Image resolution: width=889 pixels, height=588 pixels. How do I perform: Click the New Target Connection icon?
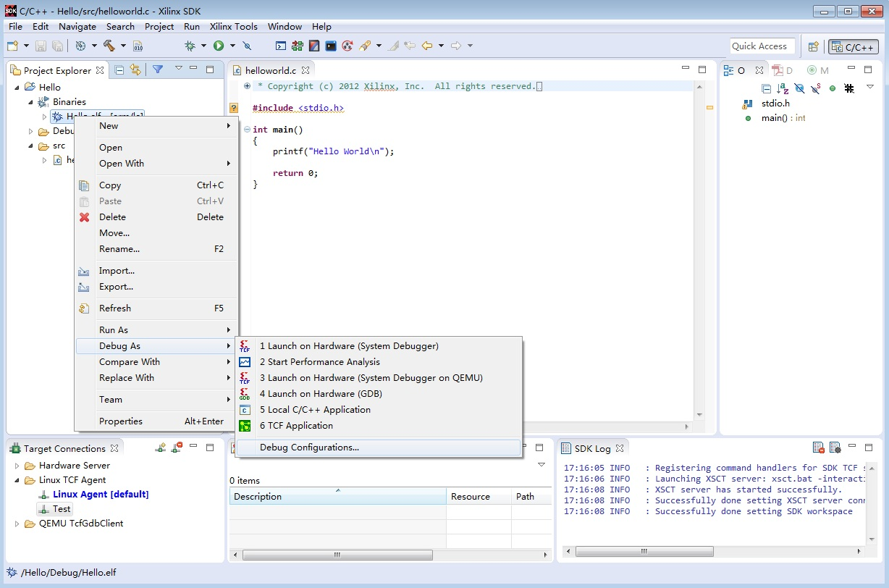pyautogui.click(x=161, y=448)
